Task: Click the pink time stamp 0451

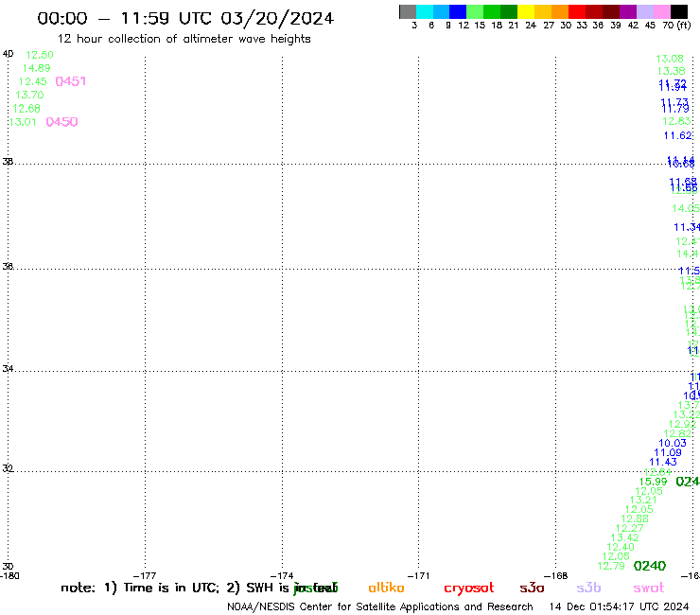Action: click(71, 81)
